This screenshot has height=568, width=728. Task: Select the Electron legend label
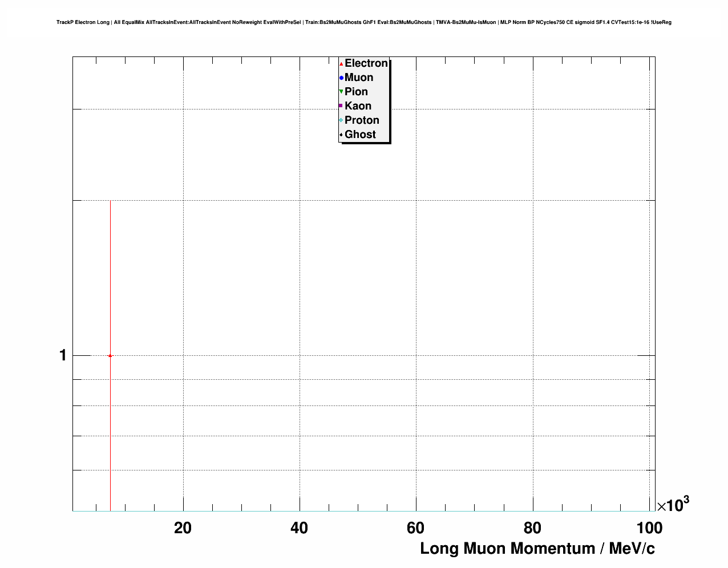click(x=366, y=63)
